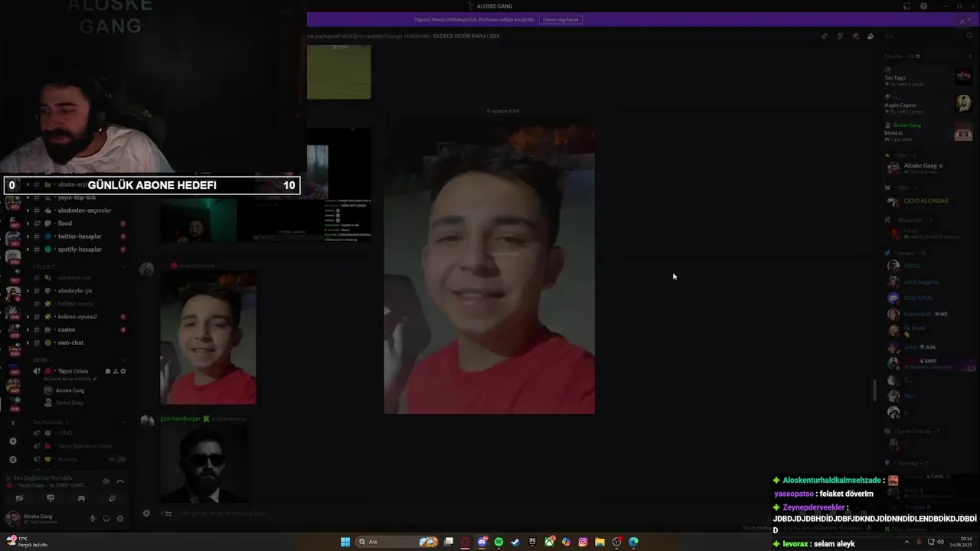Screen dimensions: 980x551
Task: Open threads icon in channel header
Action: click(x=824, y=36)
